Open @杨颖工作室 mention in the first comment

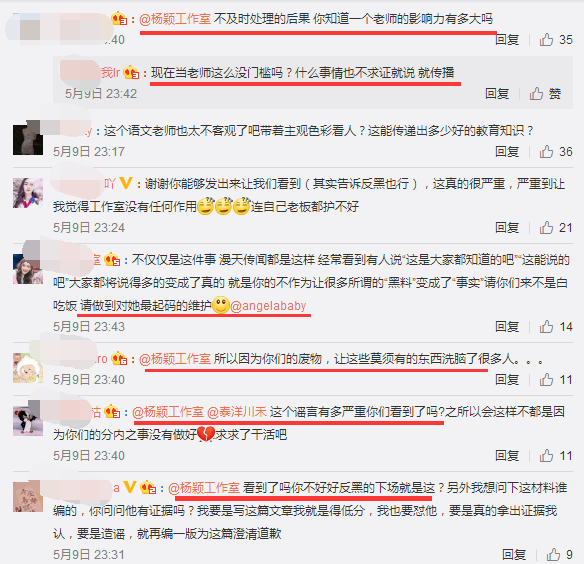[175, 19]
